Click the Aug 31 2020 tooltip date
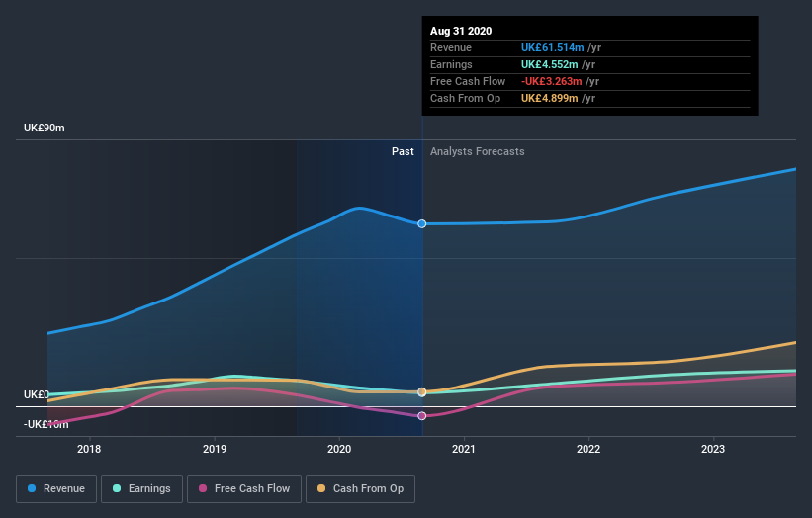The width and height of the screenshot is (812, 518). tap(461, 31)
